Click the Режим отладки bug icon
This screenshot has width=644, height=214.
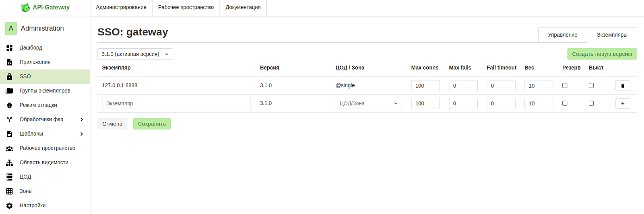10,105
